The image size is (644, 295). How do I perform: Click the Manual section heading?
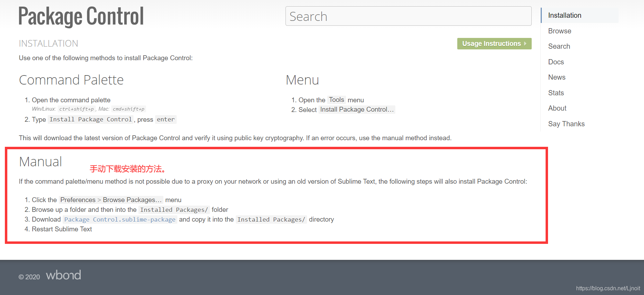41,162
